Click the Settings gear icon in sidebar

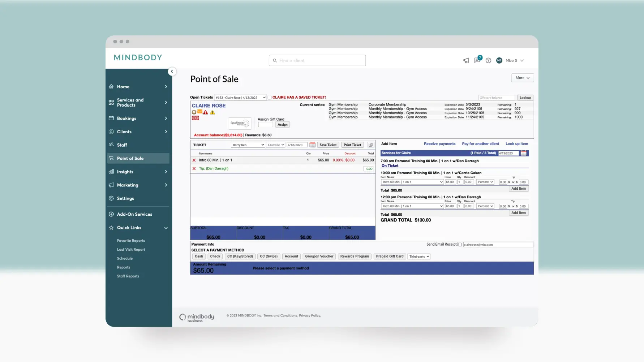[x=111, y=198]
